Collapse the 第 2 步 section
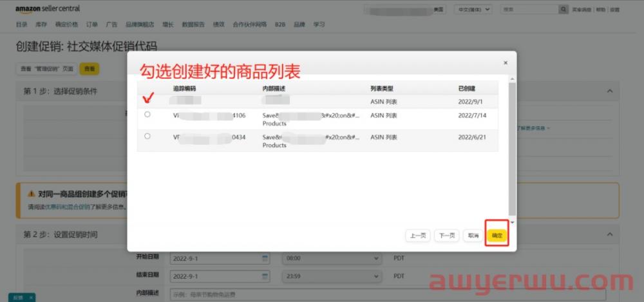The height and width of the screenshot is (302, 644). click(x=610, y=234)
